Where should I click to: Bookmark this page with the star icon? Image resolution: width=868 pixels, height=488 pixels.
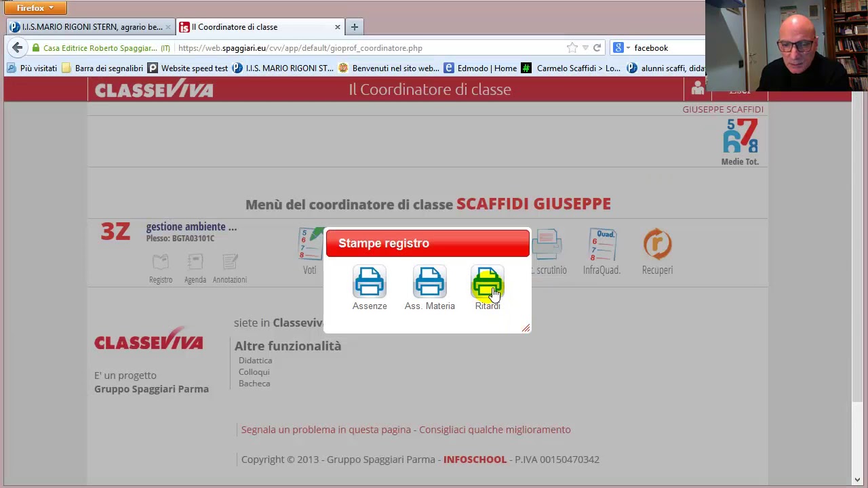pyautogui.click(x=572, y=47)
